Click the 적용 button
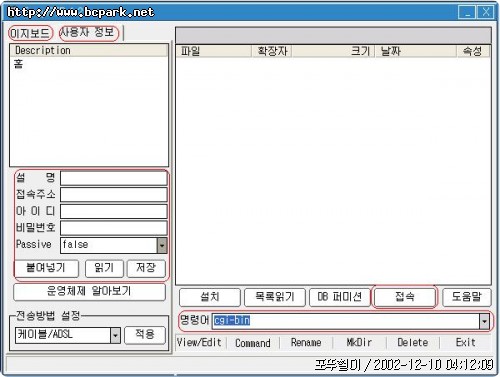Viewport: 500px width, 377px height. 145,335
